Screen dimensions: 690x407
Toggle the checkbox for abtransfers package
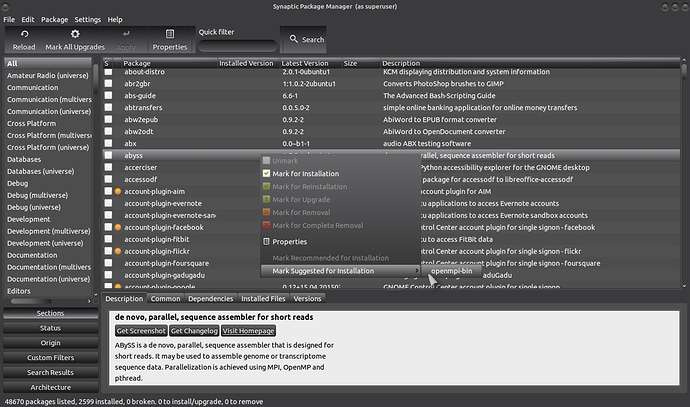tap(108, 107)
